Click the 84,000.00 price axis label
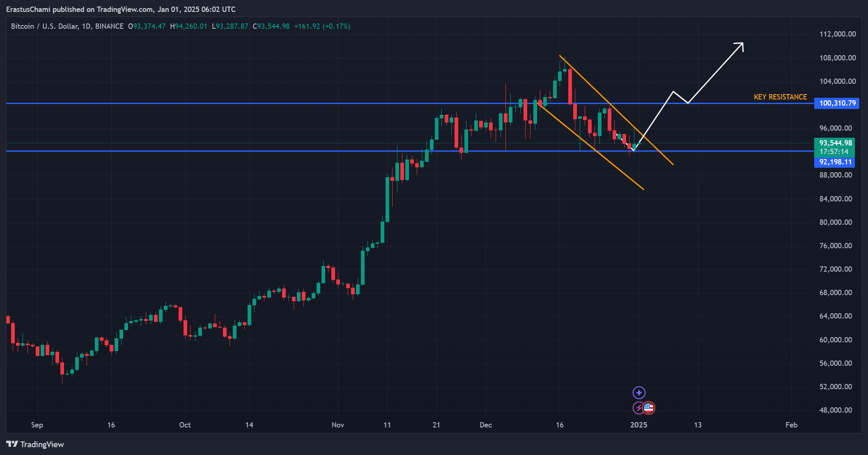 (x=836, y=199)
